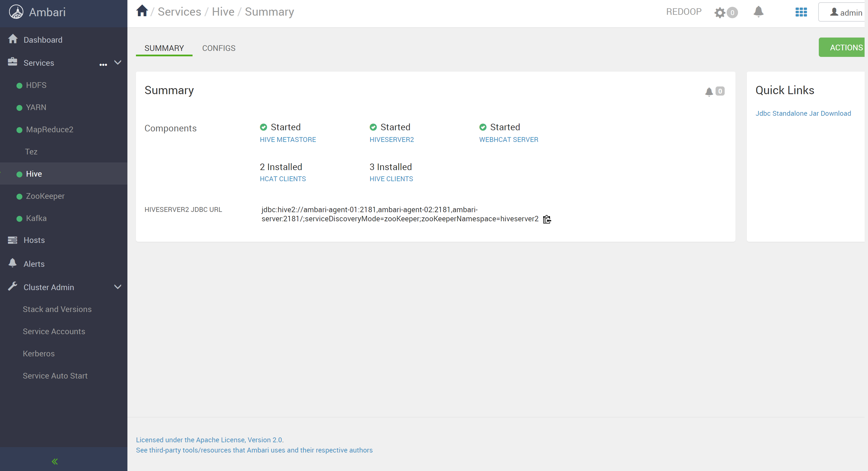868x471 pixels.
Task: Open HCAT CLIENTS link
Action: pos(283,179)
